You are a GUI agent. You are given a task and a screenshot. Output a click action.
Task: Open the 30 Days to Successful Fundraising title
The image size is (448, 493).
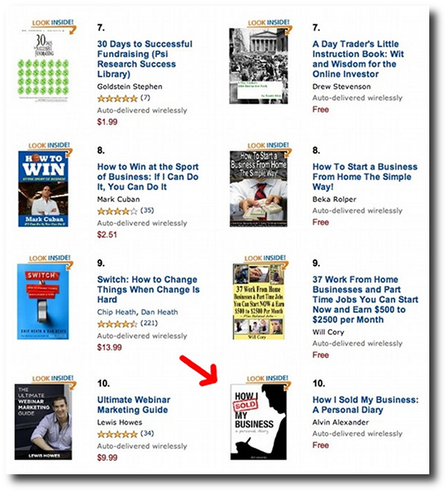[145, 59]
